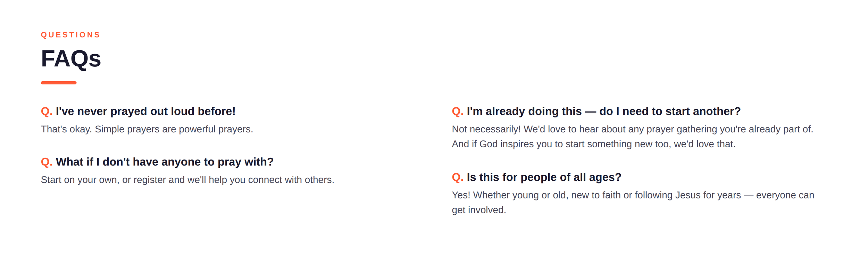
Task: Select question "Is this for people of all ages?"
Action: coord(544,177)
